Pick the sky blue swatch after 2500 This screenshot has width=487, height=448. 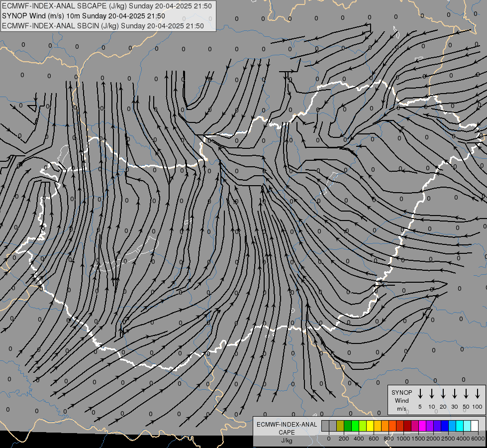click(452, 426)
